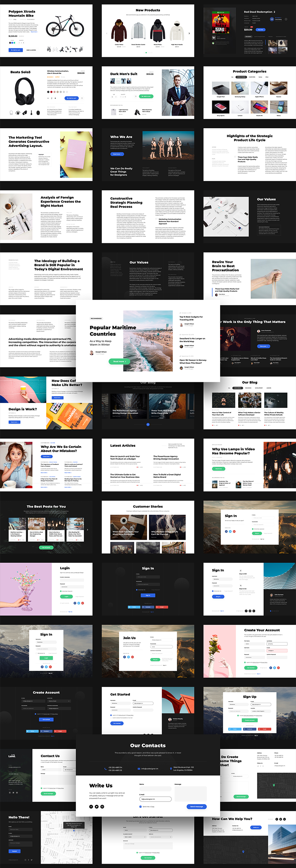Click wishlist heart icon on Beats Solo3

82,98
